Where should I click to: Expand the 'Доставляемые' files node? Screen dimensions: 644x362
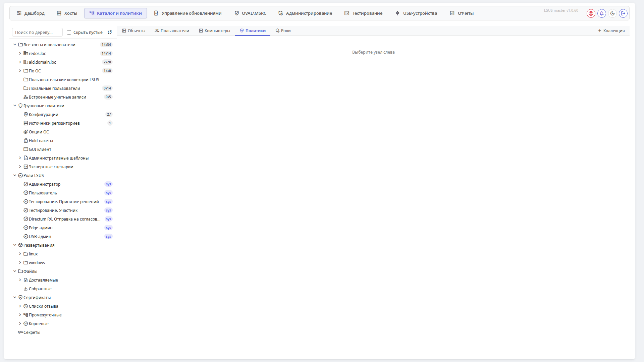tap(20, 280)
